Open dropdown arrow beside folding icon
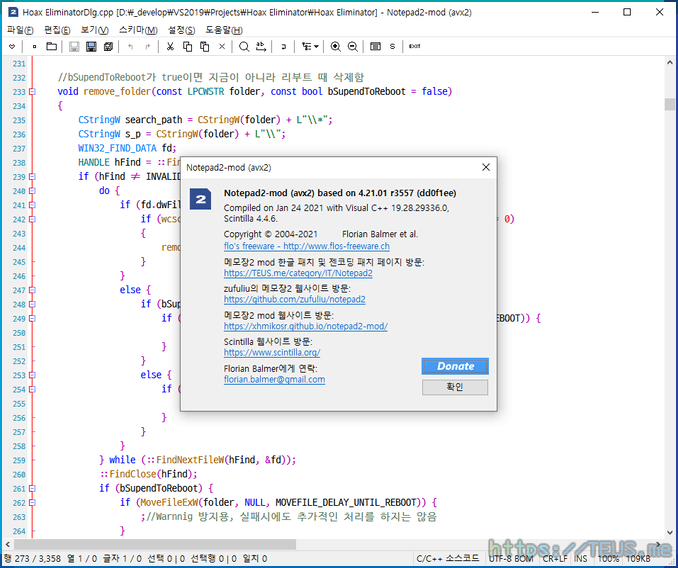 (317, 46)
